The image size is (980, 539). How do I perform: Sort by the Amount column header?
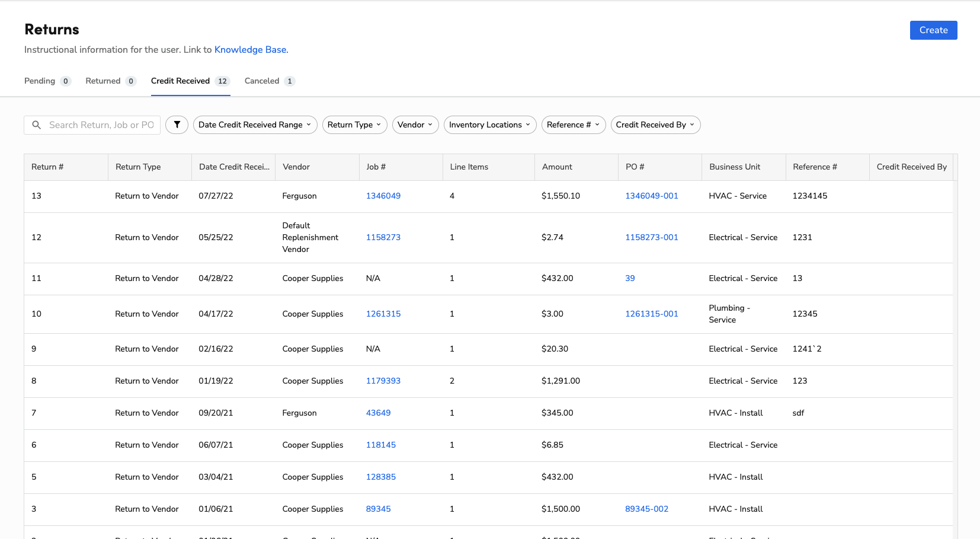click(556, 167)
